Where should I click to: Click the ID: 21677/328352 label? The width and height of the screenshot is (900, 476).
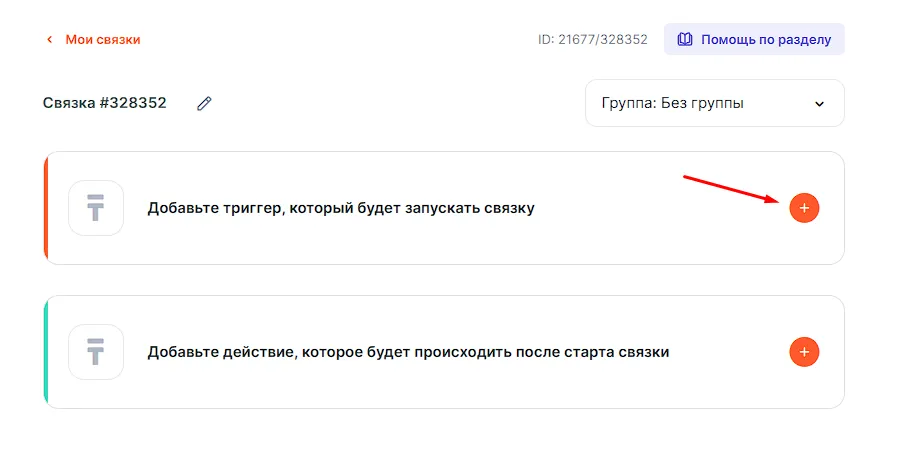coord(593,40)
